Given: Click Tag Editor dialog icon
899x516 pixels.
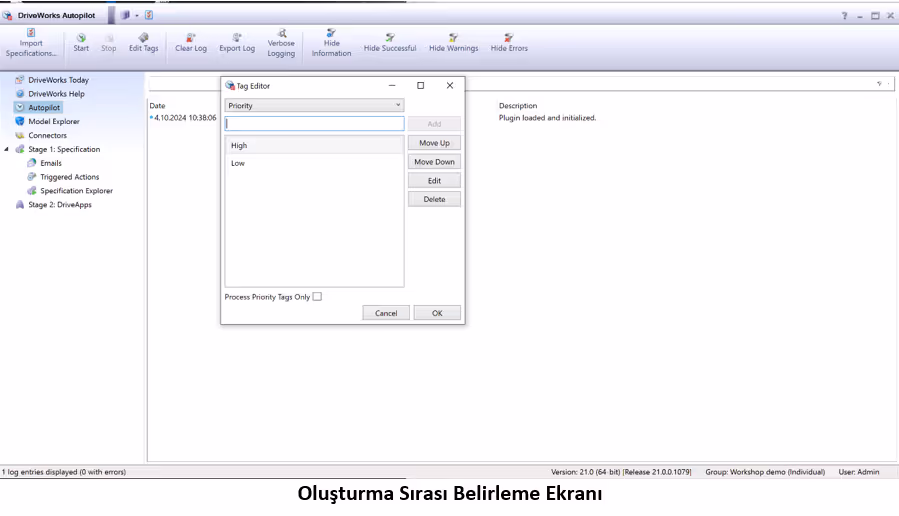Looking at the screenshot, I should pos(230,85).
